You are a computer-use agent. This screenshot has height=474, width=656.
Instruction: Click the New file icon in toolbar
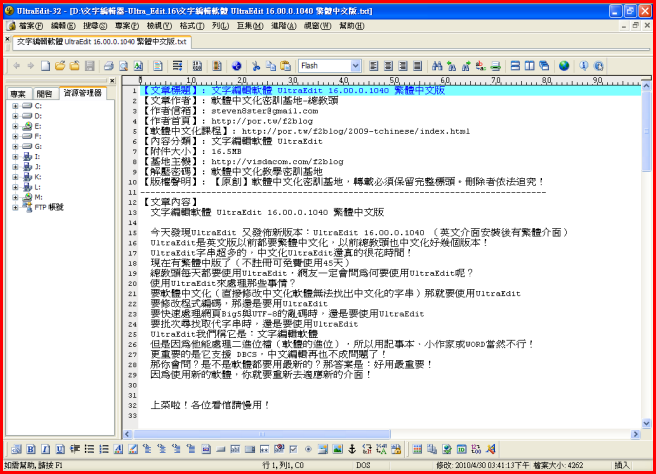coord(47,66)
